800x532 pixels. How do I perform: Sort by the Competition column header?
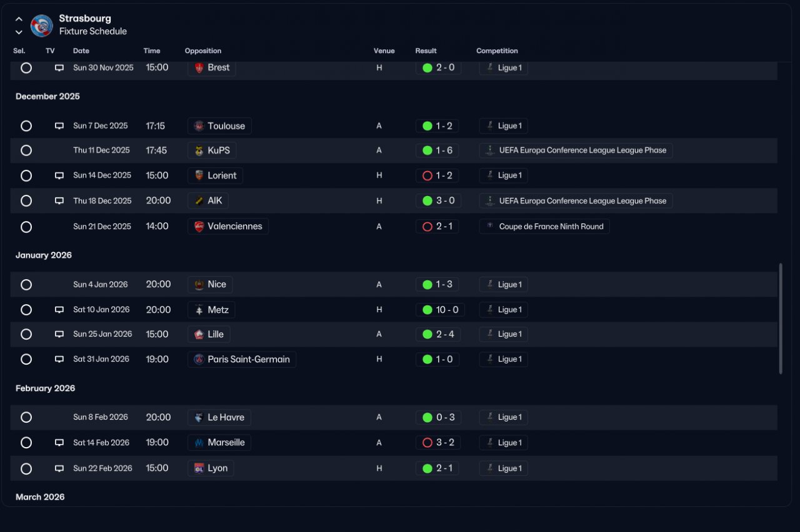pos(497,51)
